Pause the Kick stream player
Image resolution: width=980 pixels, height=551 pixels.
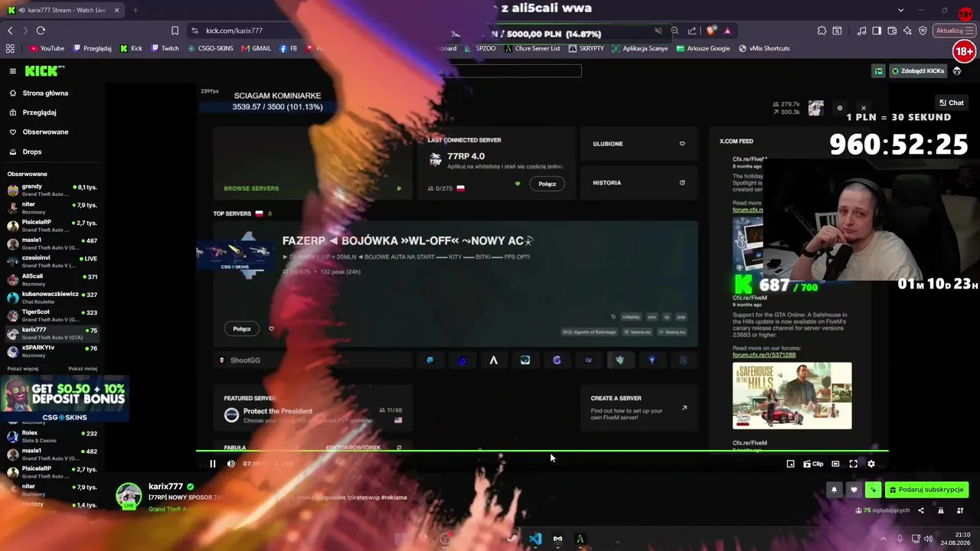pyautogui.click(x=213, y=464)
